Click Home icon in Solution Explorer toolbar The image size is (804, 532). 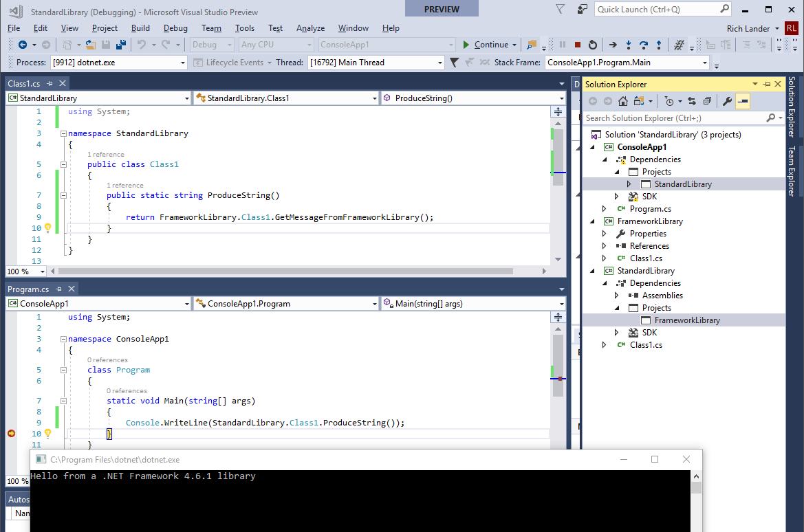pyautogui.click(x=622, y=101)
